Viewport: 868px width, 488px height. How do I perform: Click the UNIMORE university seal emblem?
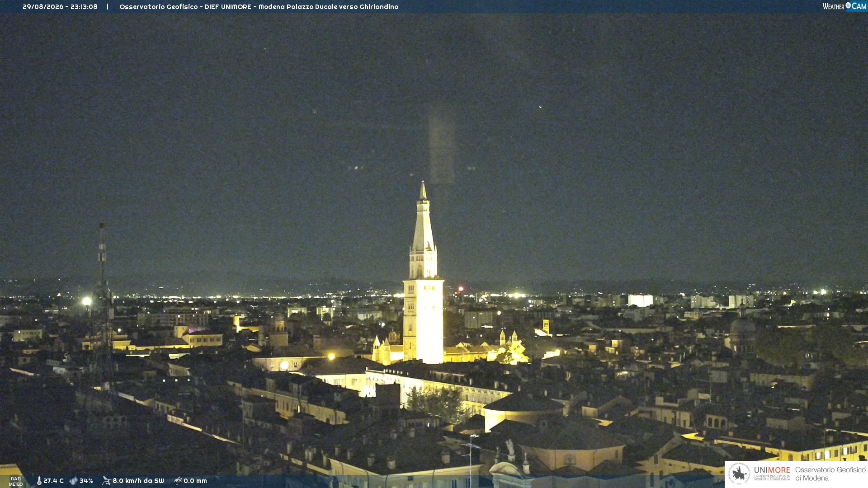(x=739, y=474)
